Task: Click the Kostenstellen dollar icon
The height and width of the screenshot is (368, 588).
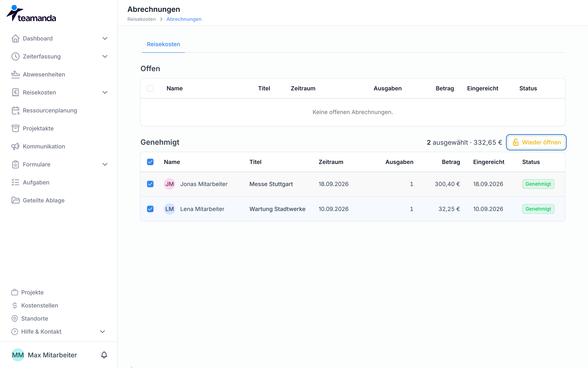Action: (14, 305)
